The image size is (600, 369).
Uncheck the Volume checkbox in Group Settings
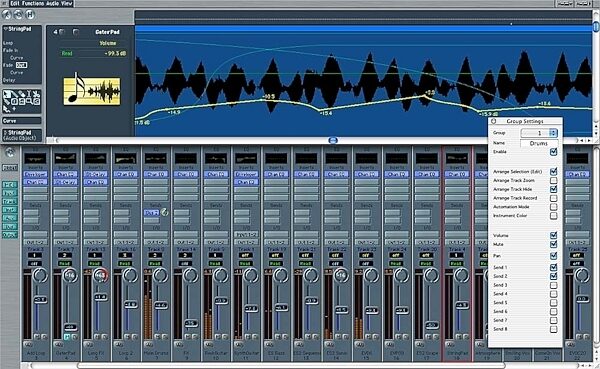coord(553,235)
